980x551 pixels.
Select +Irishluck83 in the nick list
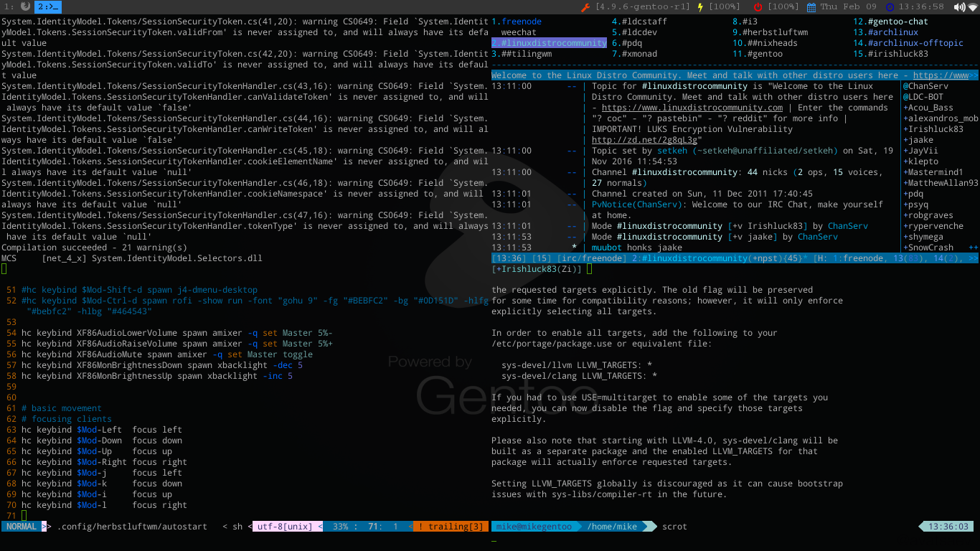point(933,129)
